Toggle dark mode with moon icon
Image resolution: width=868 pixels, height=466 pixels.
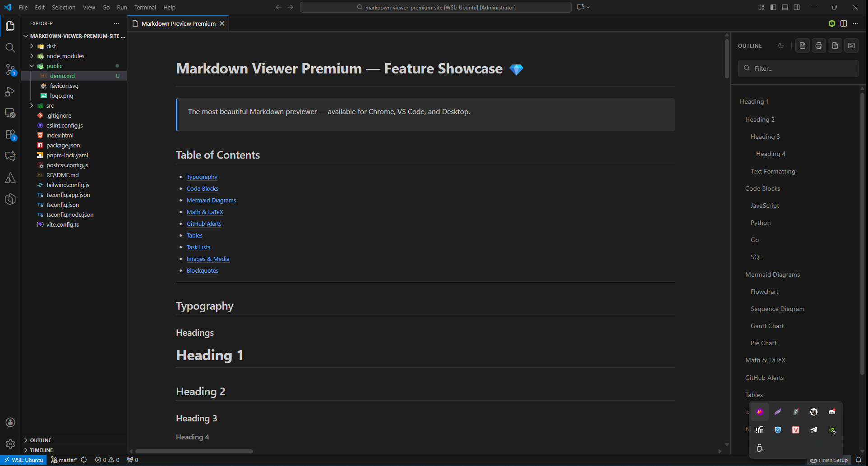tap(781, 46)
